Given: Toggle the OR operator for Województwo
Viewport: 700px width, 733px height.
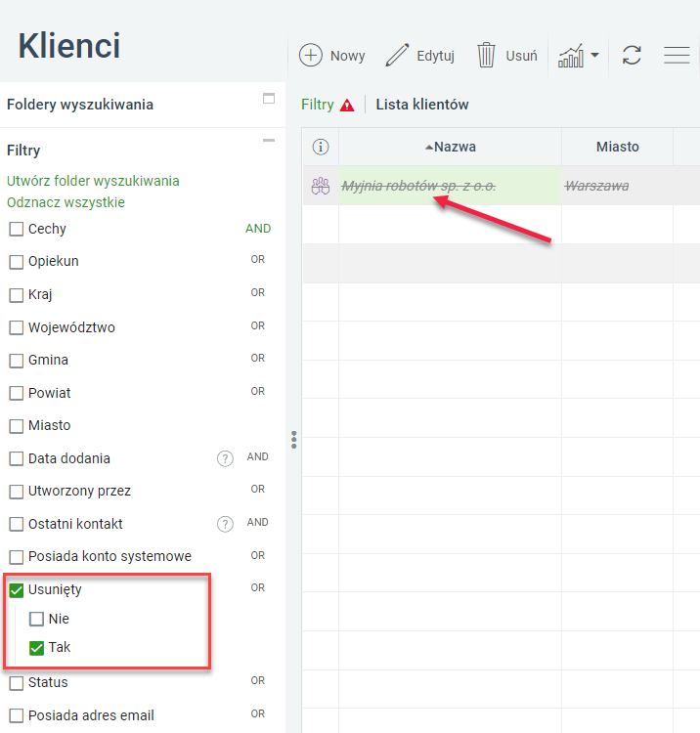Looking at the screenshot, I should 258,325.
